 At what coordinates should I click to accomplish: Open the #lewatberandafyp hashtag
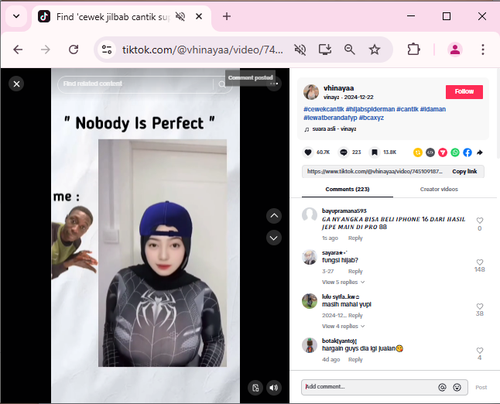click(330, 118)
